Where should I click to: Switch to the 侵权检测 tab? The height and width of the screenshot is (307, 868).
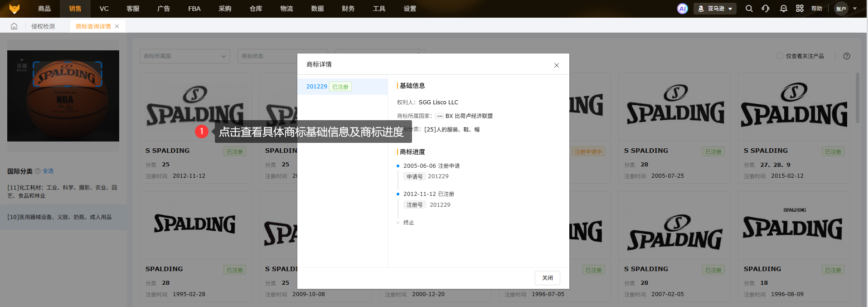click(x=43, y=26)
